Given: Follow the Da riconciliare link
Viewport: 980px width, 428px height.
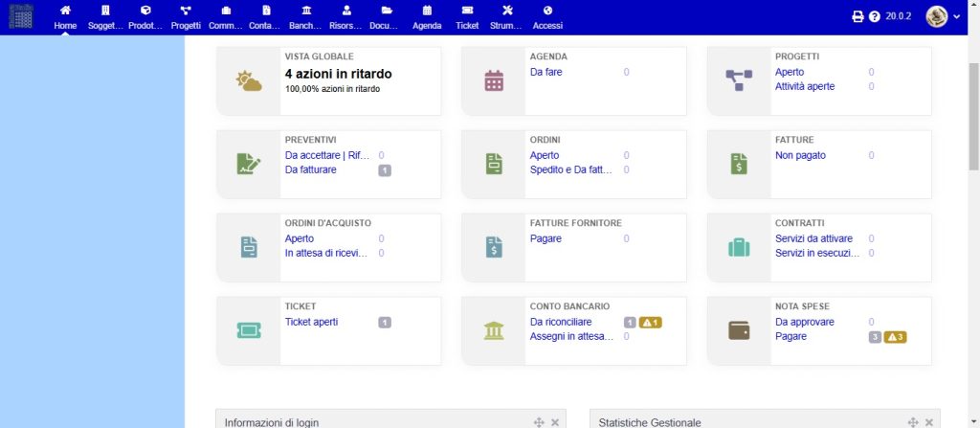Looking at the screenshot, I should tap(561, 323).
